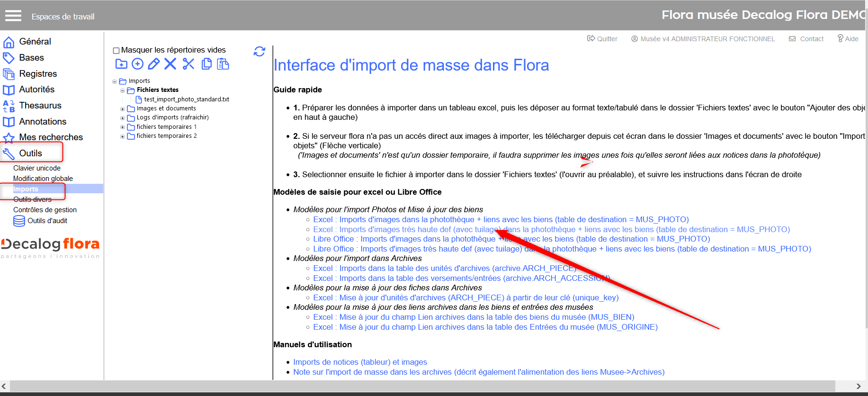
Task: Open Excel Imports table des unités d'archives link
Action: (445, 269)
